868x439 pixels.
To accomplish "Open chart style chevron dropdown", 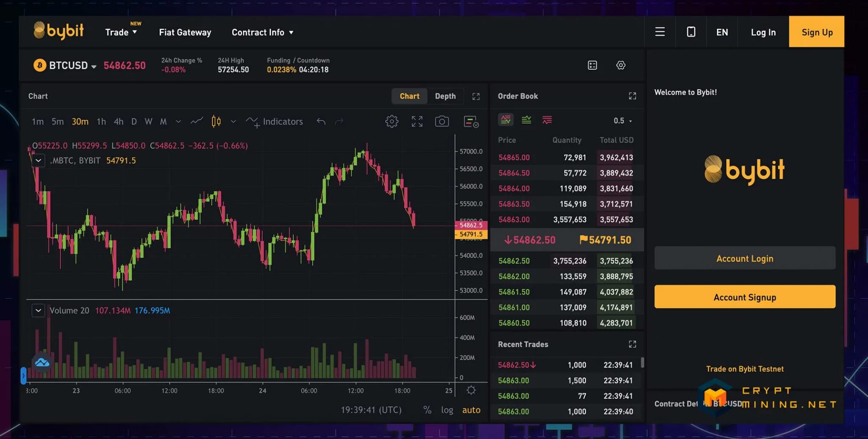I will [233, 122].
